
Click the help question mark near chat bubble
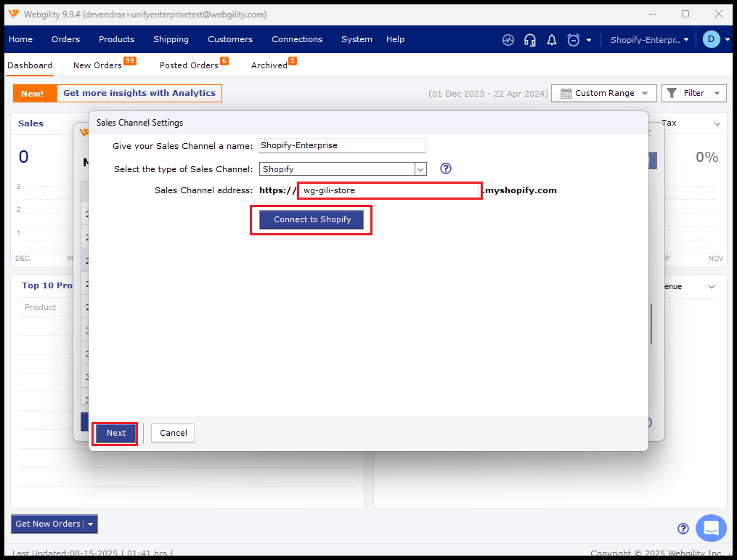tap(683, 529)
